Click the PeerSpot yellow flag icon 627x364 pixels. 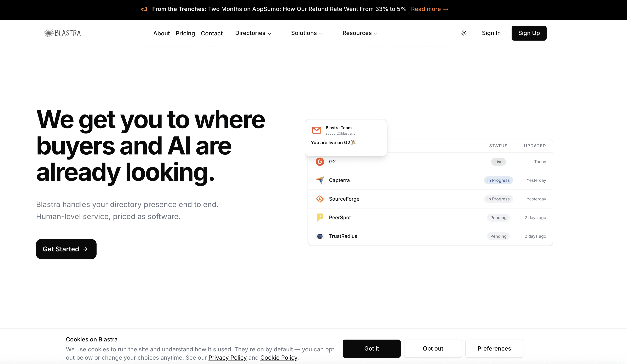[320, 218]
